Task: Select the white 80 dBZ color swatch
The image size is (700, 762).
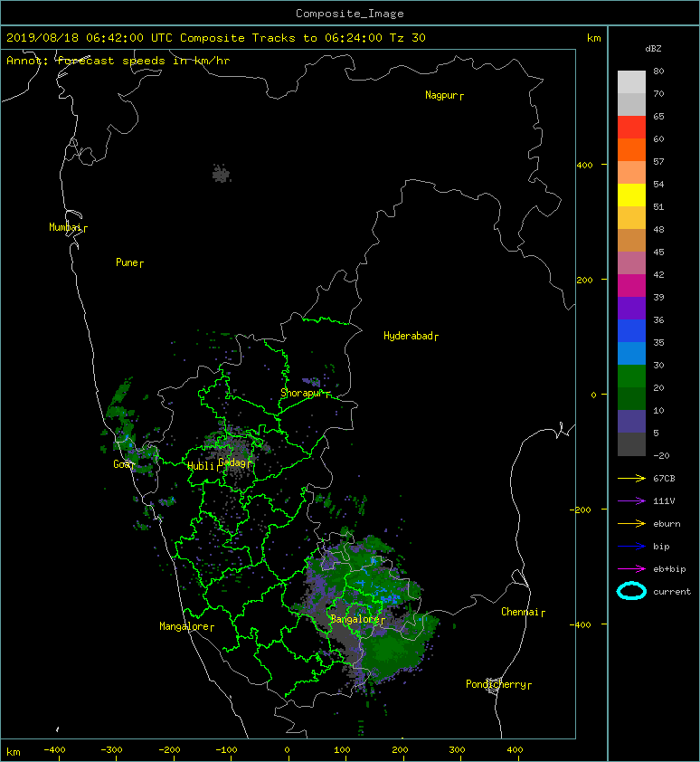Action: [631, 81]
